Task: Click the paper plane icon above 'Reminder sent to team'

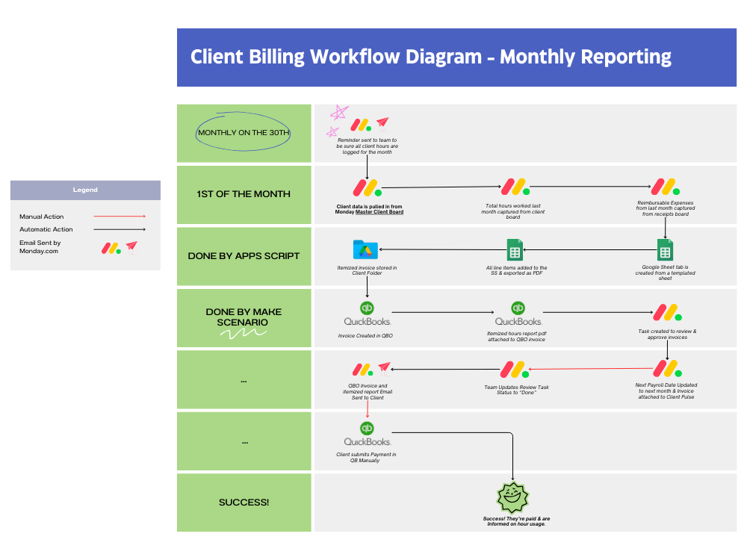Action: click(382, 123)
